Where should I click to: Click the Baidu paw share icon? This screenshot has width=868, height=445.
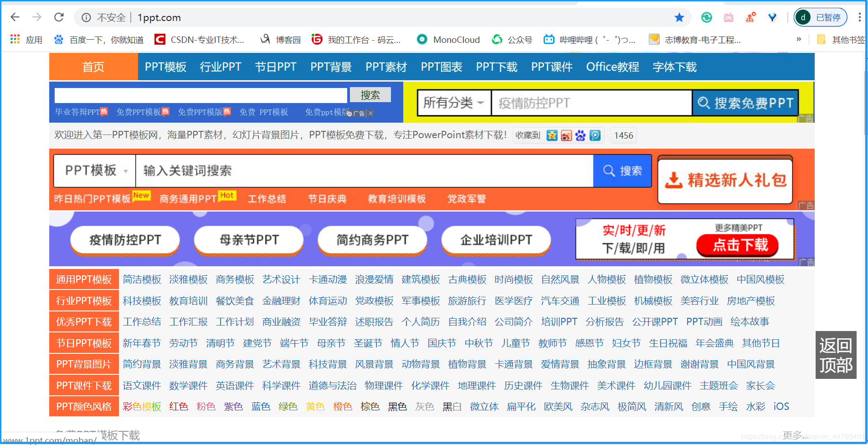pyautogui.click(x=580, y=135)
